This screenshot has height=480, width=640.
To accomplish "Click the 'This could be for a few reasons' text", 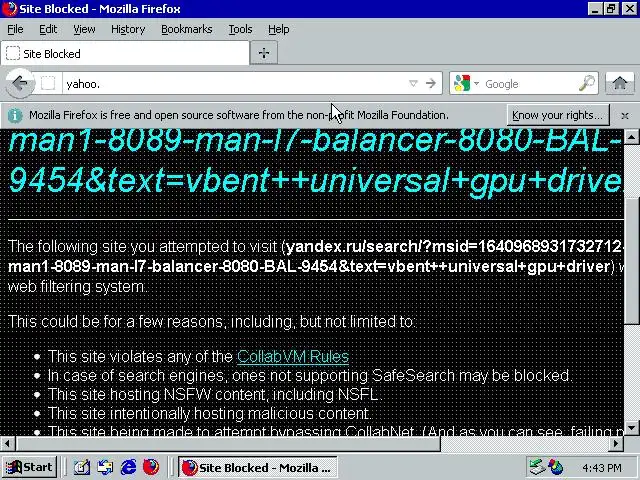I will tap(212, 322).
